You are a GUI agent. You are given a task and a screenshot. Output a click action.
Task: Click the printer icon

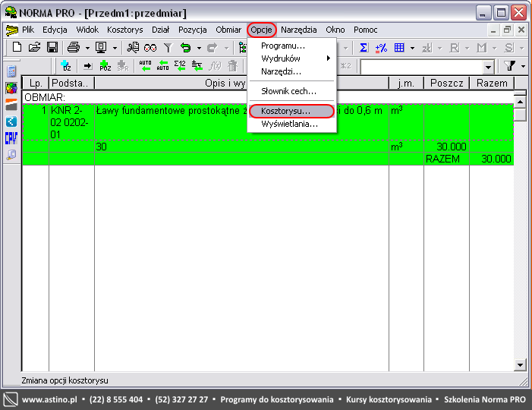tap(74, 47)
